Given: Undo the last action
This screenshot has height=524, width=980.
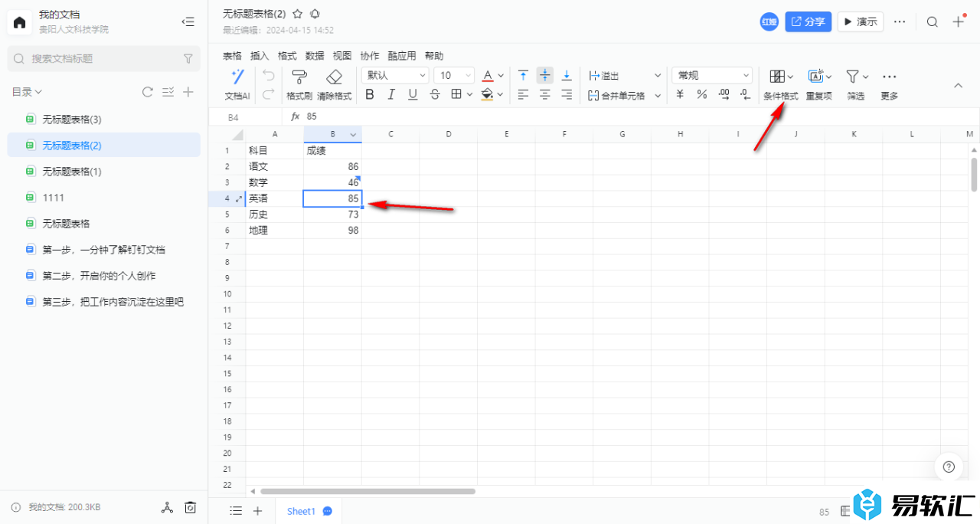Looking at the screenshot, I should coord(268,75).
